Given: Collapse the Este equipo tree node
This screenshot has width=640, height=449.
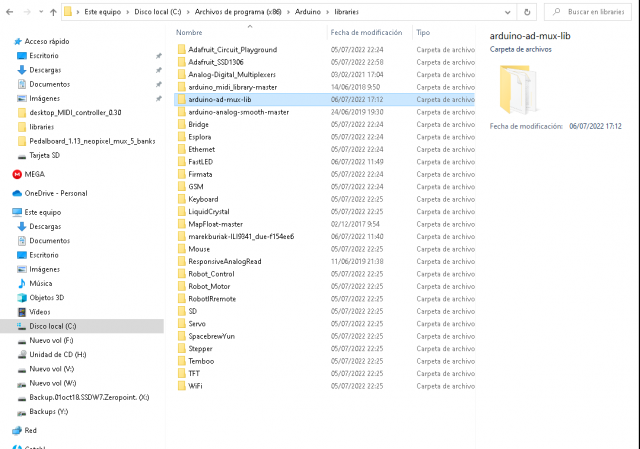Looking at the screenshot, I should point(5,212).
